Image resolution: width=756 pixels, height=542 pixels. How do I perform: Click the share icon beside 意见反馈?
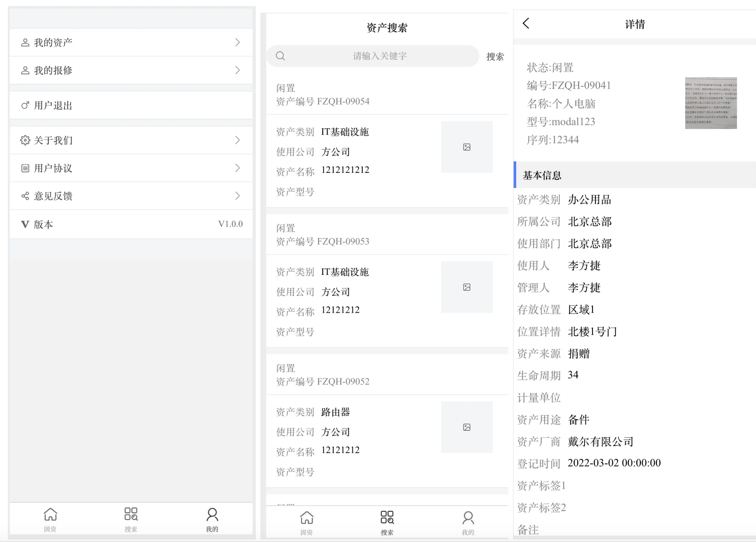(25, 196)
